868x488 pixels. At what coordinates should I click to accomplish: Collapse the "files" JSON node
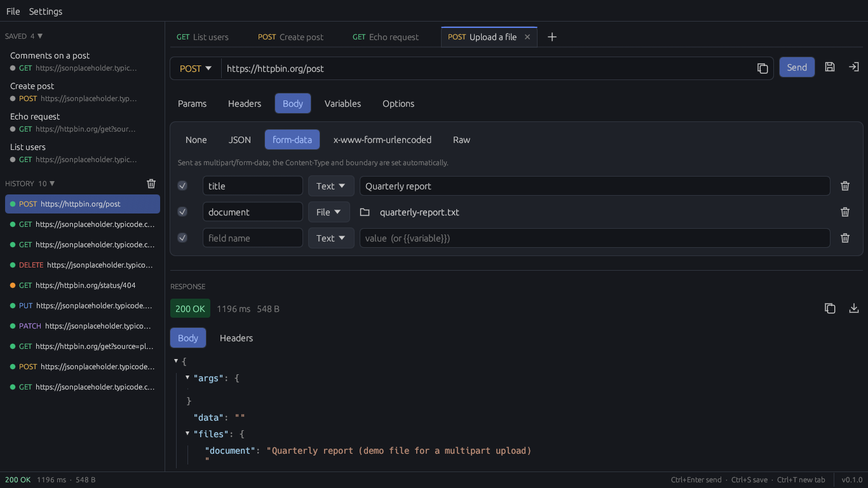[x=187, y=433]
